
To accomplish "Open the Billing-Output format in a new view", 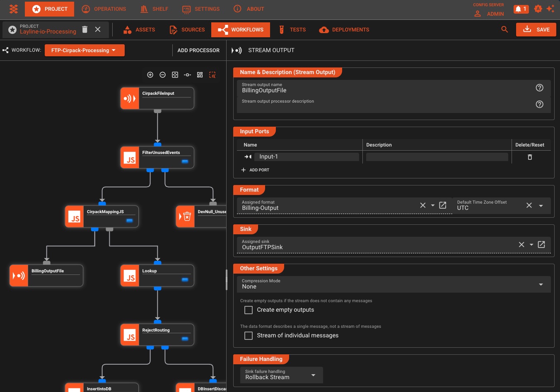I will [x=442, y=205].
